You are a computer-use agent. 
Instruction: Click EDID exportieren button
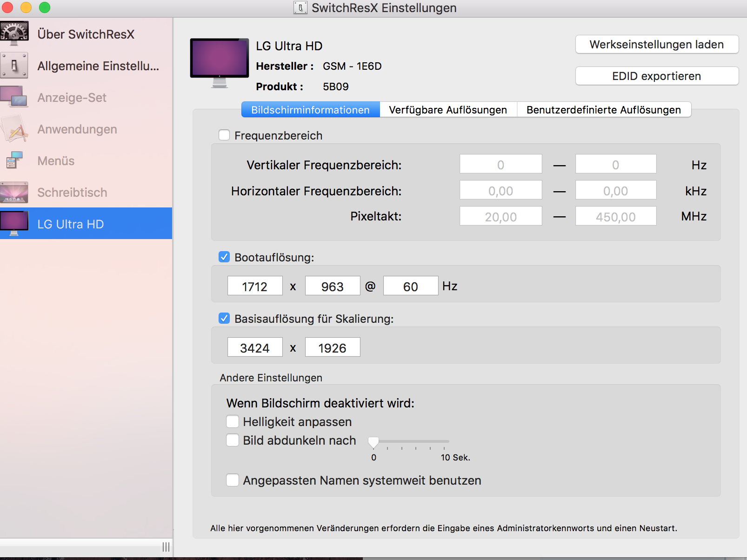(x=657, y=76)
